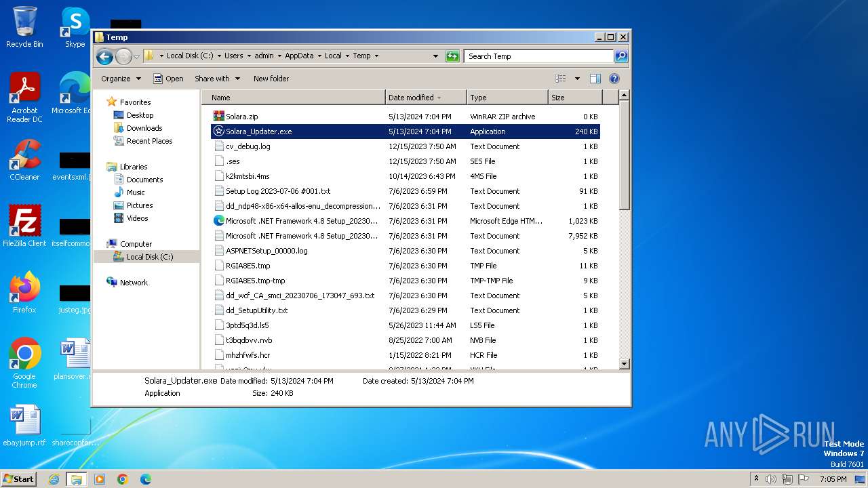This screenshot has width=868, height=488.
Task: Sort by Type column header
Action: pos(507,98)
